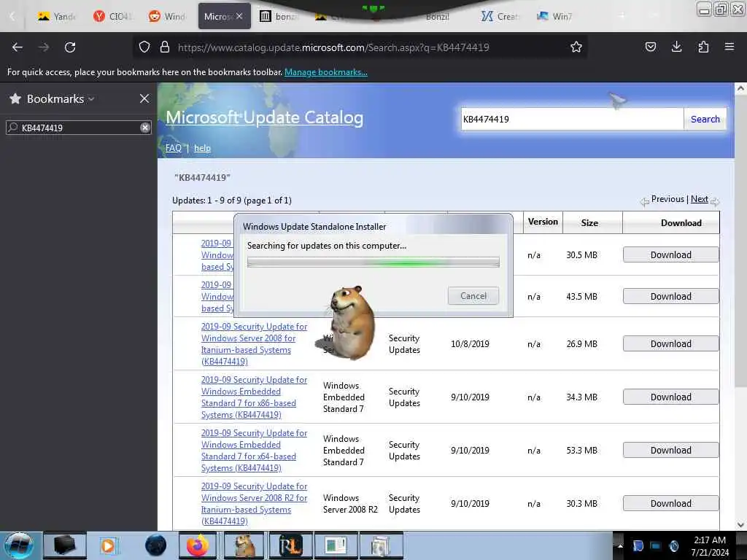
Task: Show hidden system tray icons arrow
Action: coord(620,546)
